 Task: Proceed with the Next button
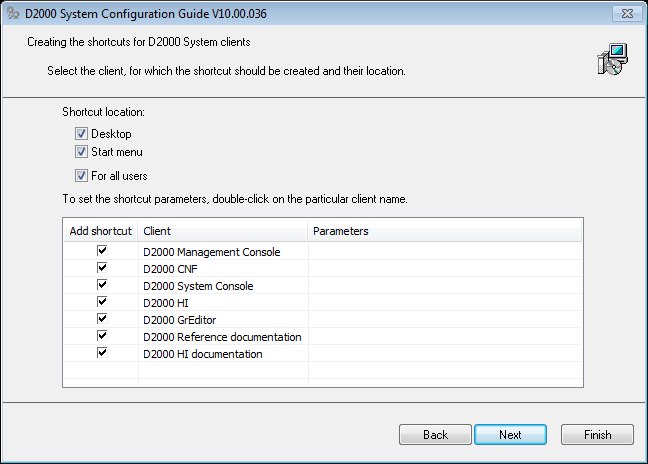(510, 435)
